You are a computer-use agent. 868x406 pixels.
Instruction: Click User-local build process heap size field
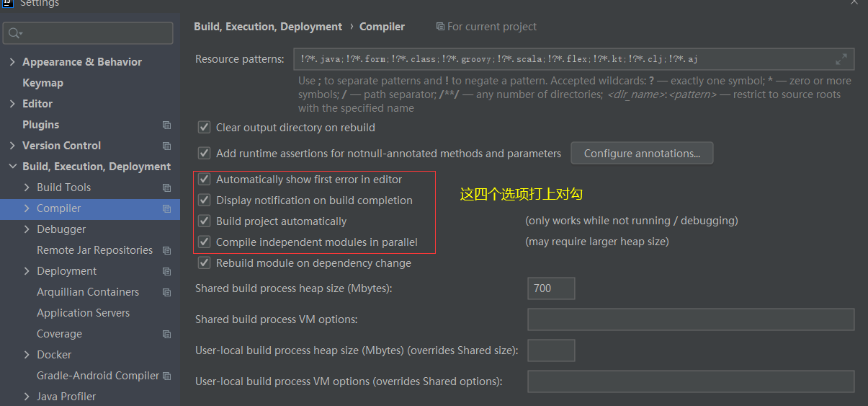click(x=551, y=350)
